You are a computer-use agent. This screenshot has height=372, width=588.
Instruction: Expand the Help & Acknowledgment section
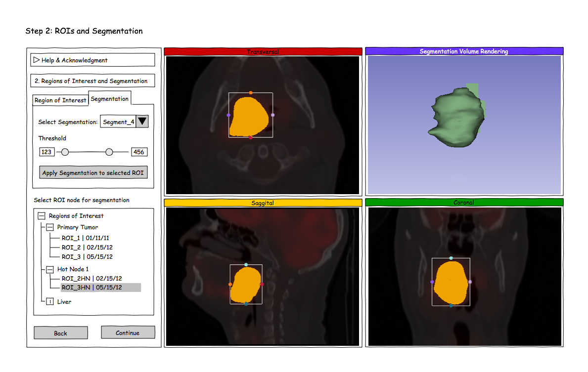tap(36, 60)
